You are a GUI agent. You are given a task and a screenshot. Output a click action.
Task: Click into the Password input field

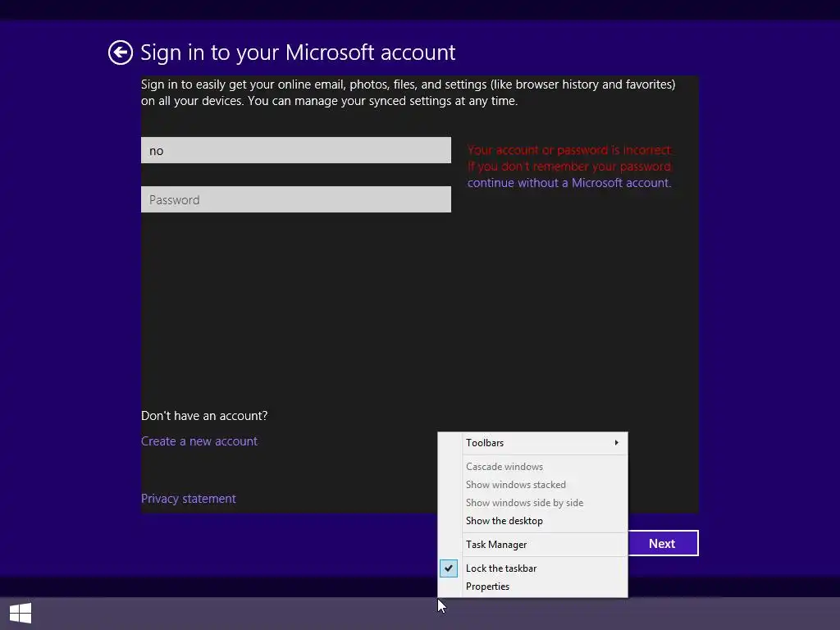click(295, 199)
